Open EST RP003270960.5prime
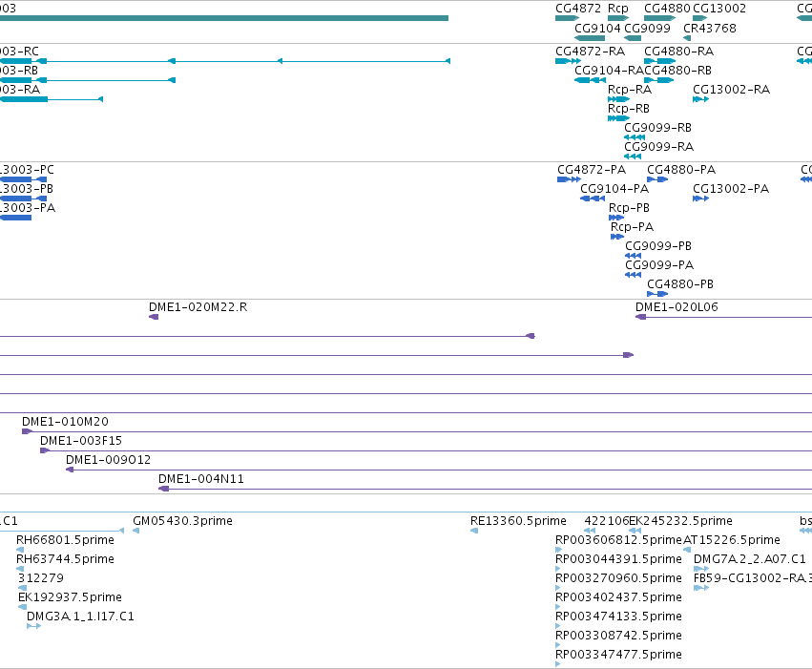This screenshot has width=812, height=669. click(618, 578)
